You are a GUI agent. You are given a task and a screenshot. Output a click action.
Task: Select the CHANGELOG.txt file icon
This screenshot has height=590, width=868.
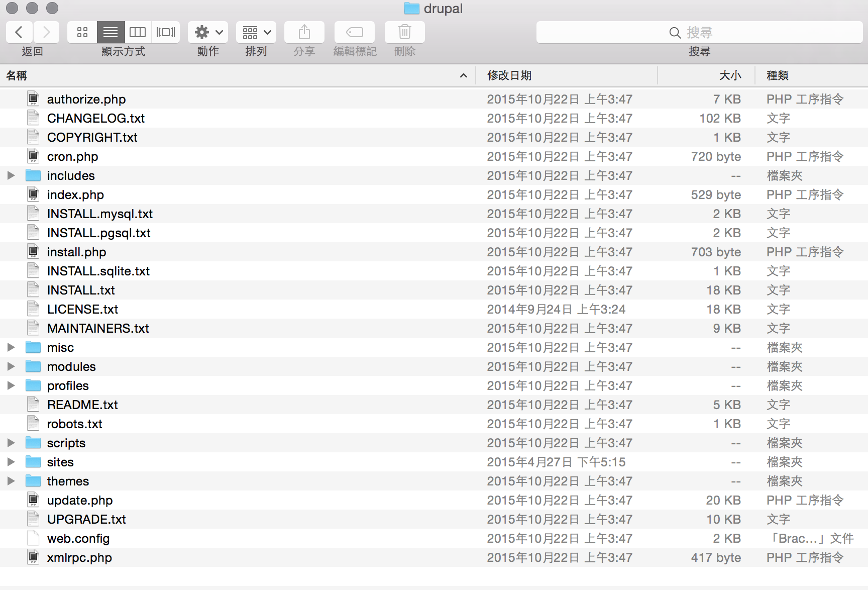33,118
